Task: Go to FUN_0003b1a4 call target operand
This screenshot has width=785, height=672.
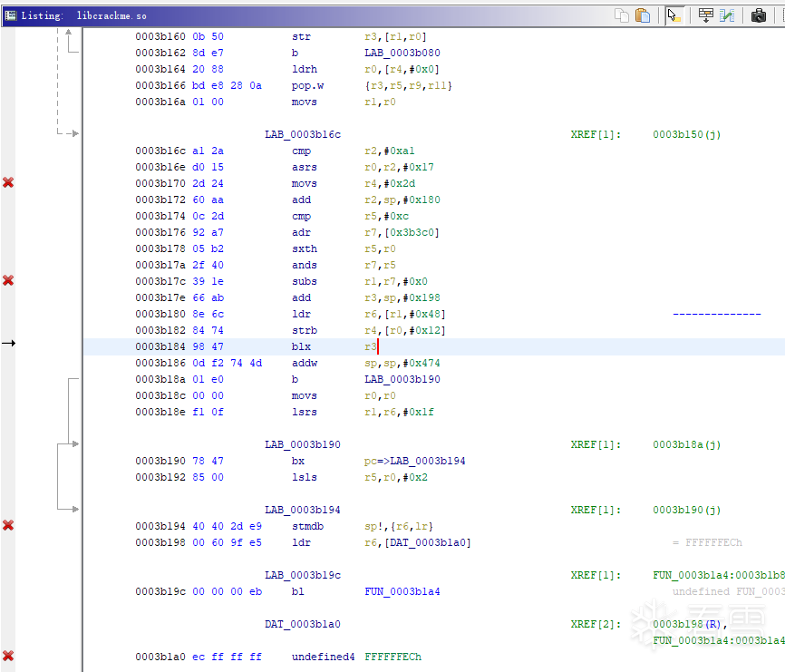Action: click(402, 592)
